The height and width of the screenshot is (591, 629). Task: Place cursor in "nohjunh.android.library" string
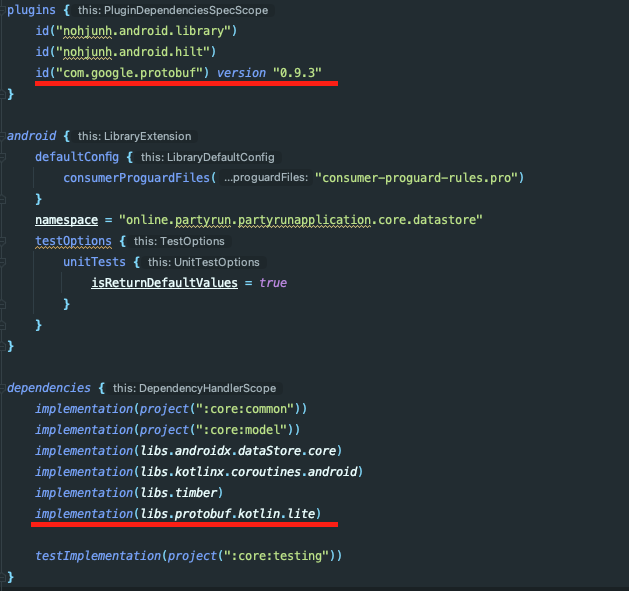click(143, 31)
